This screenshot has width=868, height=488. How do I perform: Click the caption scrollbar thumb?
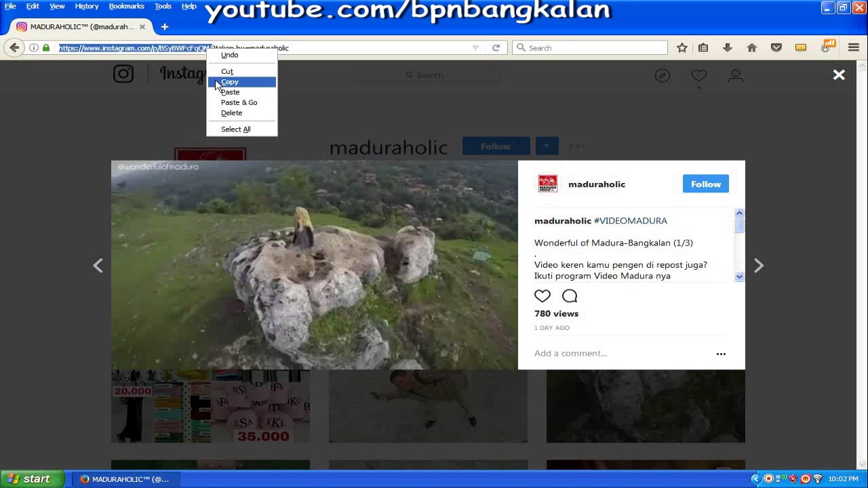[739, 226]
